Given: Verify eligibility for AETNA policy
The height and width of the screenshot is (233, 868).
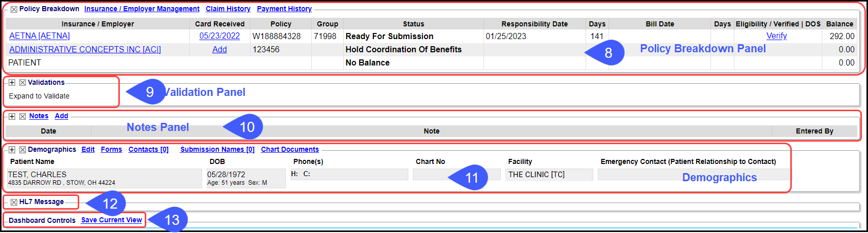Looking at the screenshot, I should point(777,36).
